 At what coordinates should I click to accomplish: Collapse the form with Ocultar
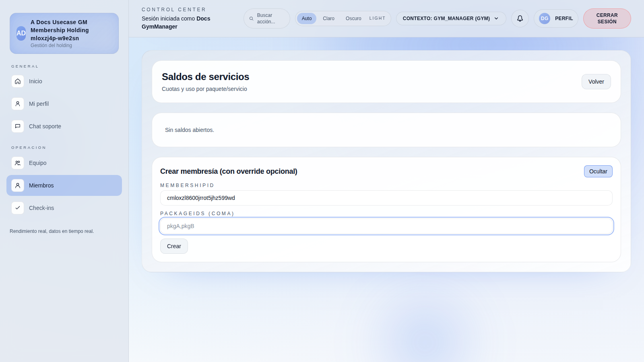pyautogui.click(x=598, y=171)
